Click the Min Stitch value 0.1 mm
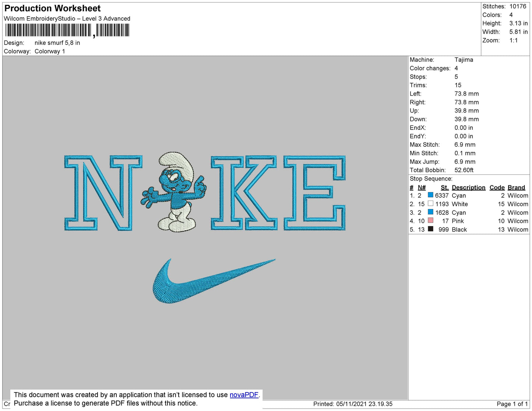The width and height of the screenshot is (532, 411). tap(465, 153)
